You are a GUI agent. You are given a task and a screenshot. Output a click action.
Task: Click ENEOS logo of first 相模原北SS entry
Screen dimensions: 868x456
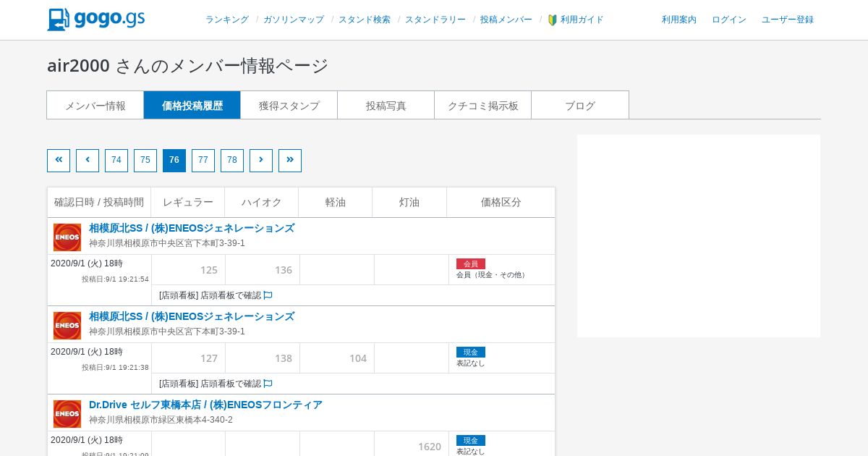[x=67, y=237]
